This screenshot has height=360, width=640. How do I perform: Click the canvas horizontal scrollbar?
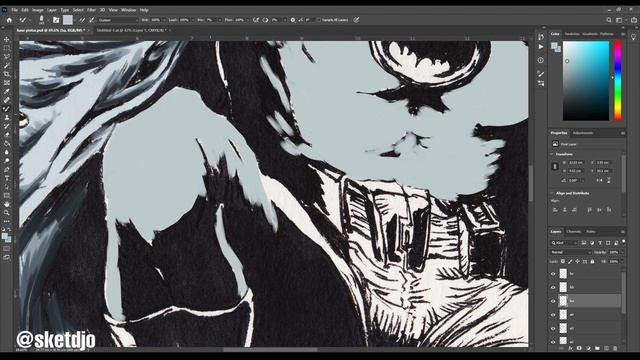click(270, 349)
